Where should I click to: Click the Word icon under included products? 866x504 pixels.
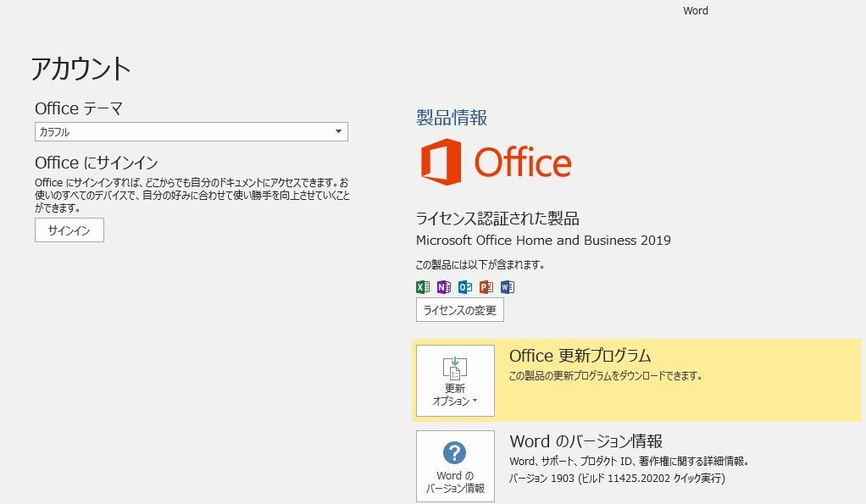[507, 287]
